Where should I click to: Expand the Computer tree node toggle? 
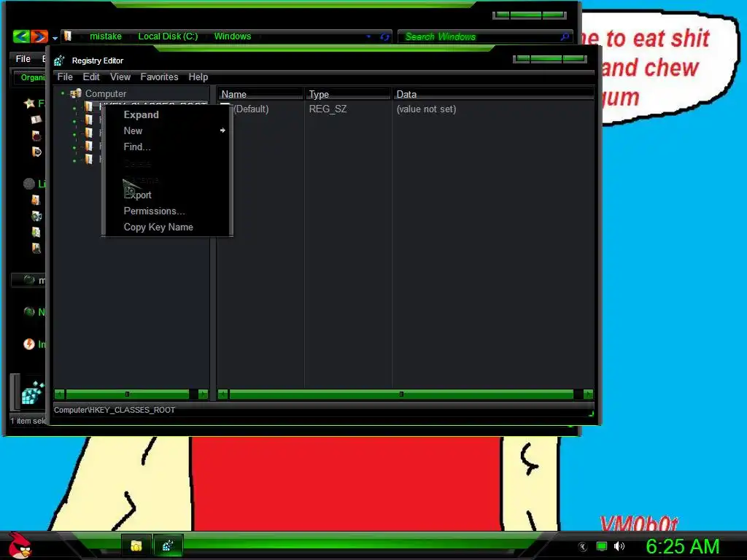(63, 93)
